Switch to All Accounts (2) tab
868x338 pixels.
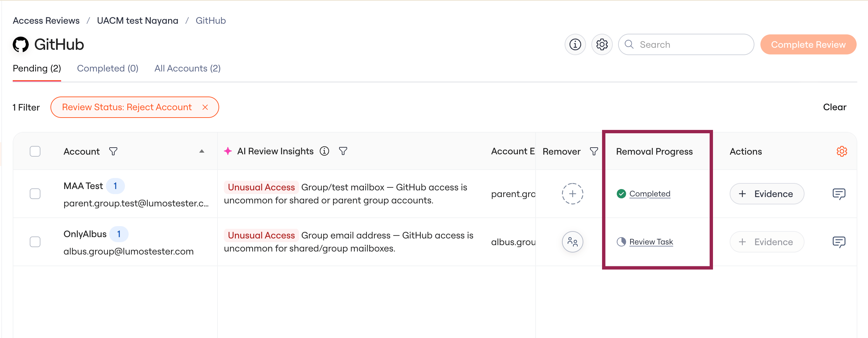pyautogui.click(x=187, y=68)
